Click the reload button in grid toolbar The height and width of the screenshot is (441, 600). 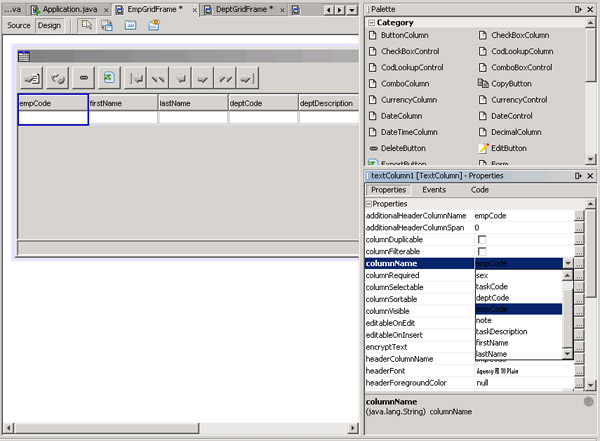click(58, 77)
